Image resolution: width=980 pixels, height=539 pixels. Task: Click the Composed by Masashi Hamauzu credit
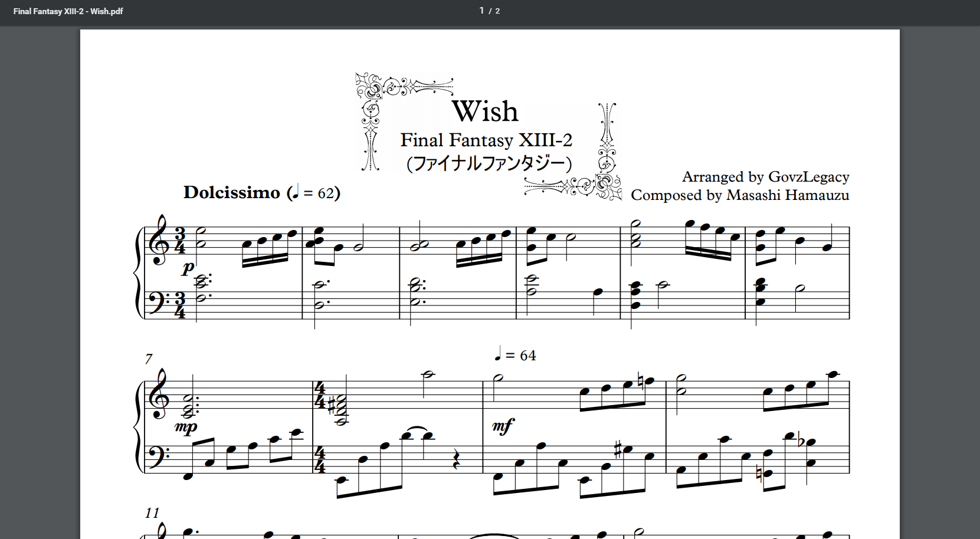[740, 195]
